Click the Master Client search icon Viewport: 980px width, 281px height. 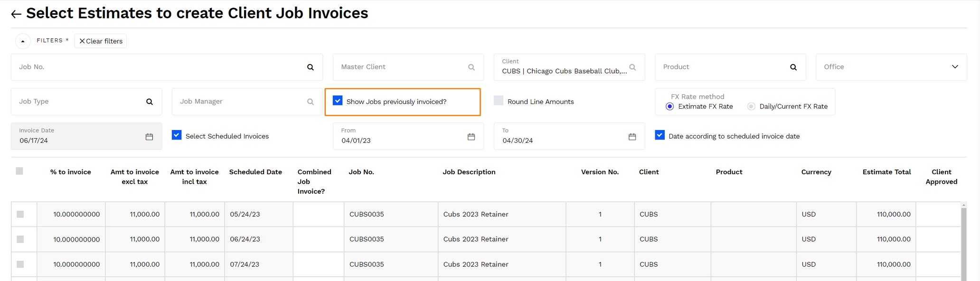471,67
